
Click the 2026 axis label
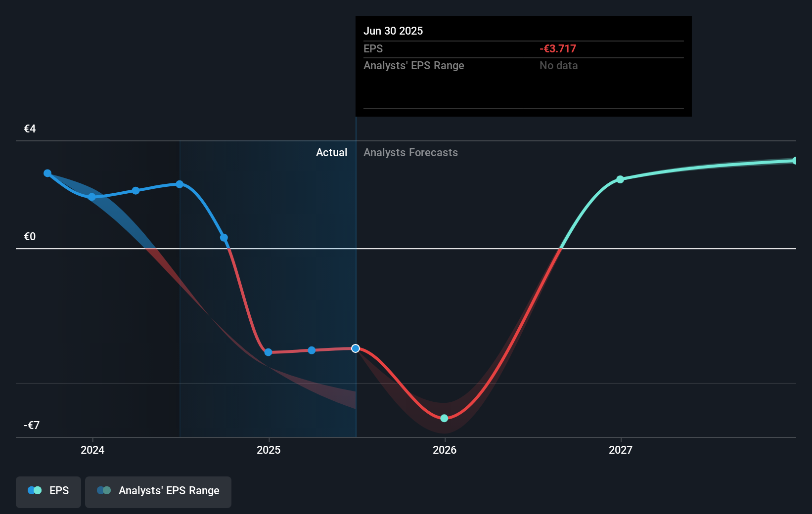pyautogui.click(x=445, y=450)
